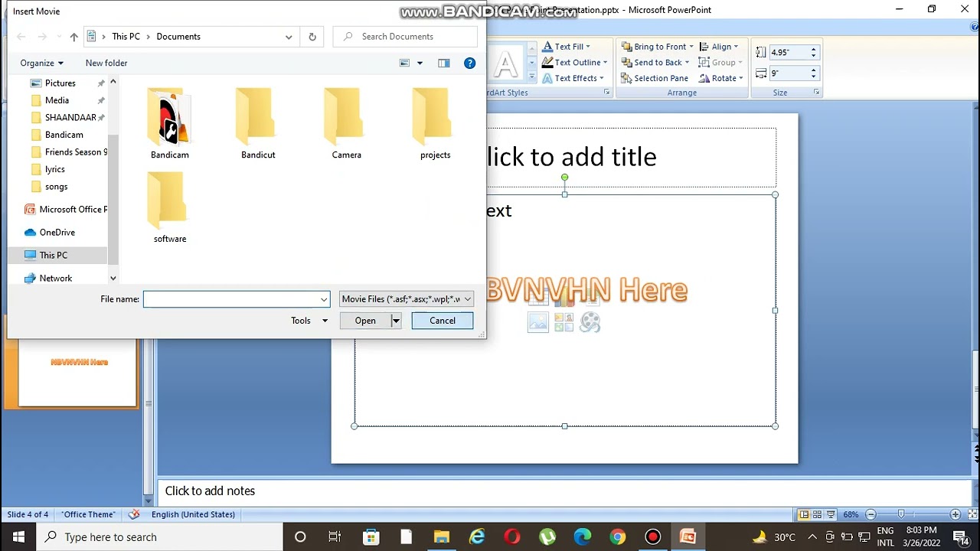Open the projects folder
Image resolution: width=980 pixels, height=551 pixels.
click(x=435, y=123)
